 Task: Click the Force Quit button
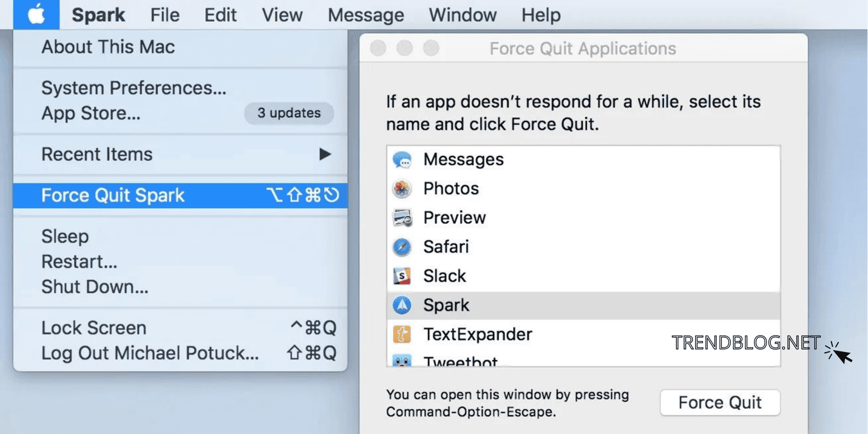click(720, 402)
